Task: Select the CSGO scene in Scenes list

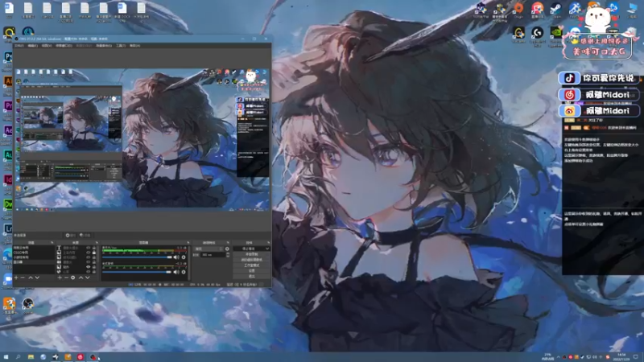Action: (34, 253)
